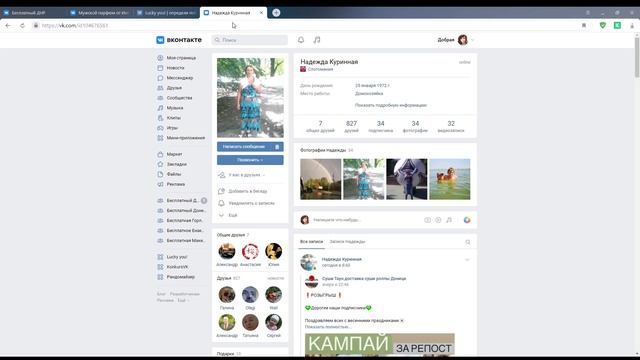The width and height of the screenshot is (640, 360).
Task: Expand Ещё in the sidebar footer
Action: click(183, 300)
